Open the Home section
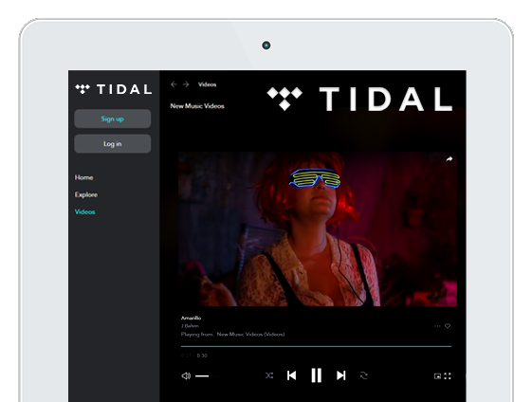Image resolution: width=532 pixels, height=402 pixels. (83, 177)
